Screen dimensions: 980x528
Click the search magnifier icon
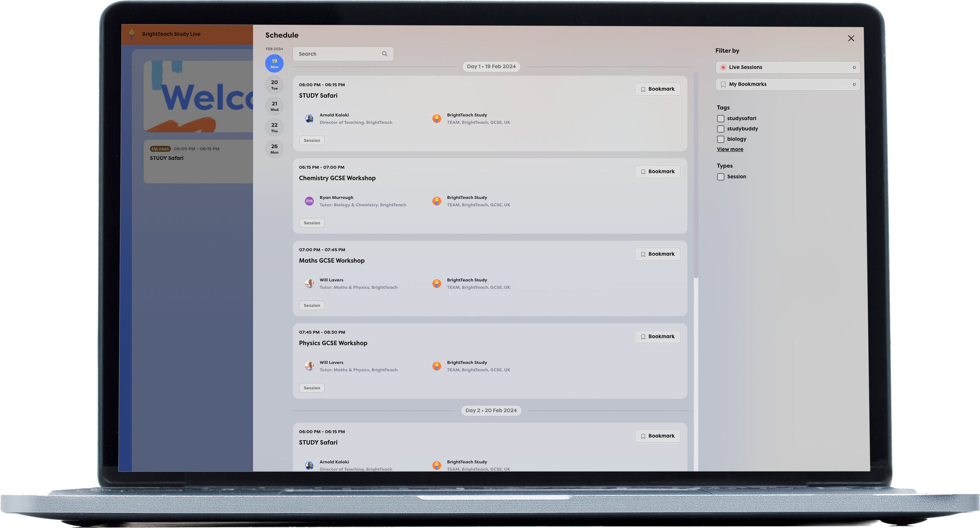click(x=385, y=54)
